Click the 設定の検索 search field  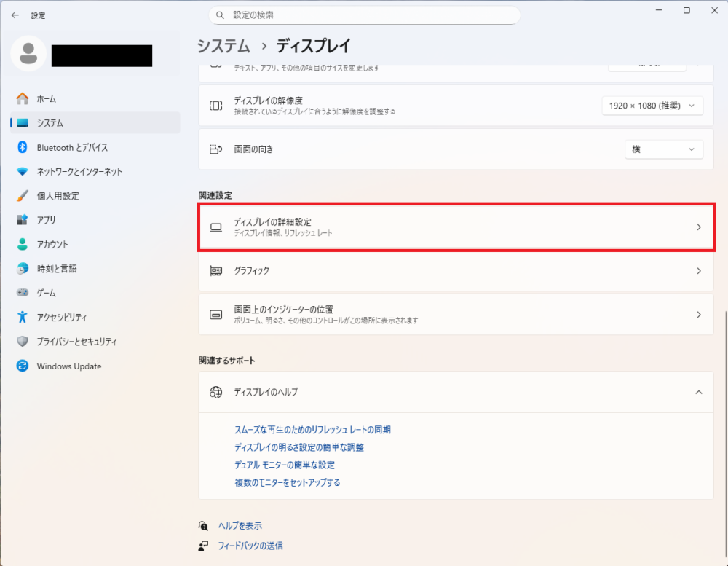click(x=364, y=15)
